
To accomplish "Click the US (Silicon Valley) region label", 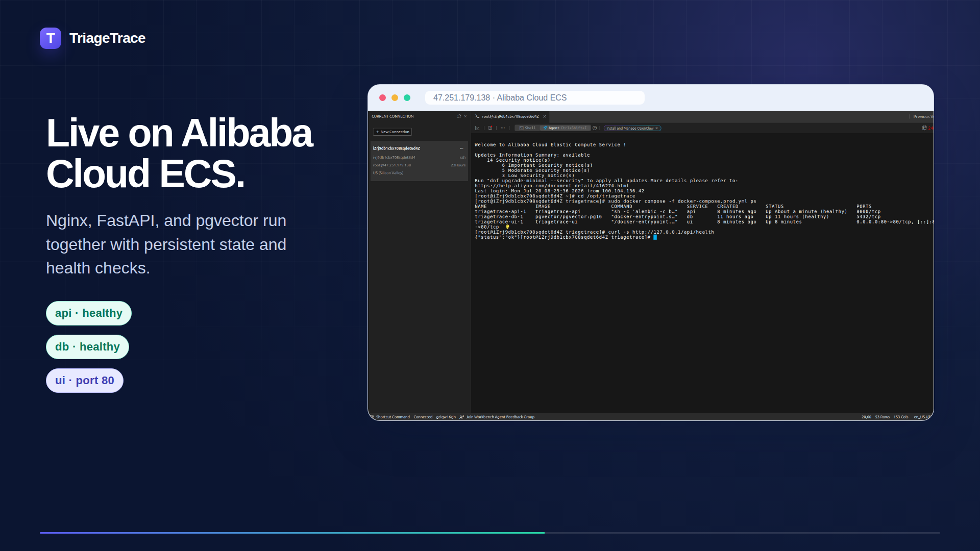I will [388, 173].
